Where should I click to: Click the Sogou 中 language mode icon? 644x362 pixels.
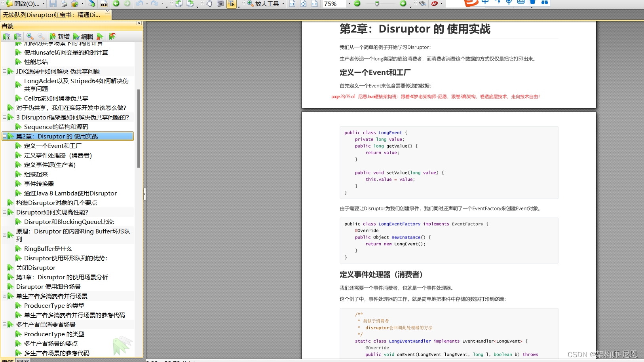(485, 2)
